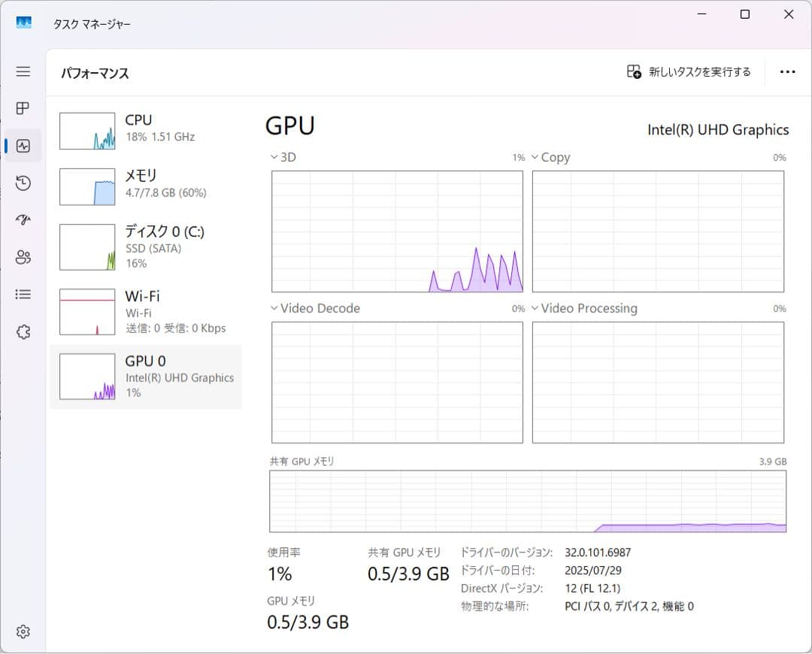Expand navigation pane via hamburger icon
The image size is (812, 654).
[23, 71]
